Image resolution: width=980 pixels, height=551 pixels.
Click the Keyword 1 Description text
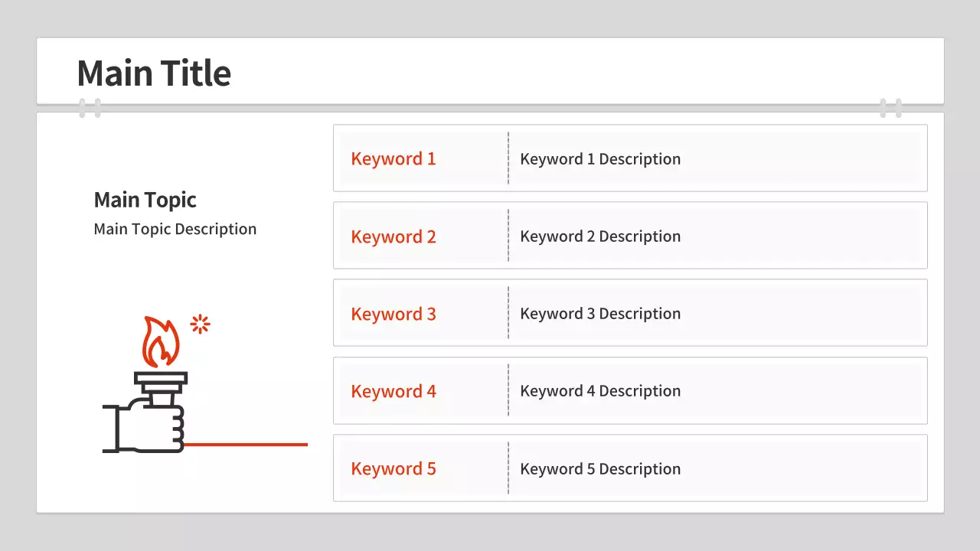599,159
